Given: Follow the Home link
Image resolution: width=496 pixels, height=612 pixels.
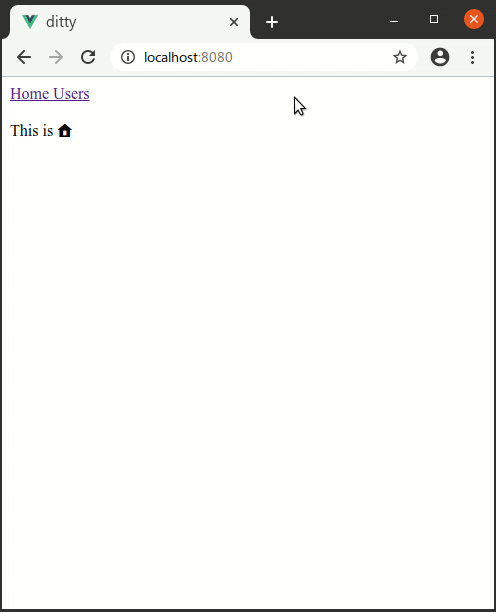Looking at the screenshot, I should (x=30, y=94).
